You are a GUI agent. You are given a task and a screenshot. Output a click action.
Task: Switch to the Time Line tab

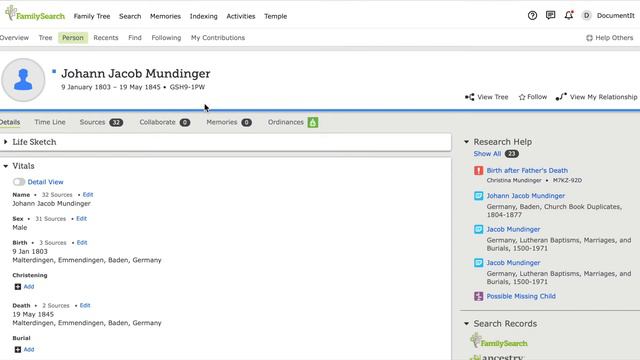pos(50,122)
